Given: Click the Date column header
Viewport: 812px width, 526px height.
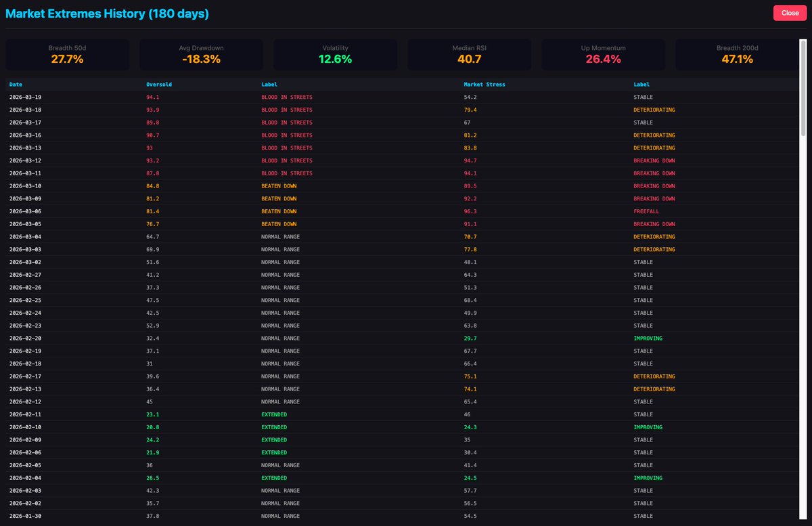Looking at the screenshot, I should (16, 85).
